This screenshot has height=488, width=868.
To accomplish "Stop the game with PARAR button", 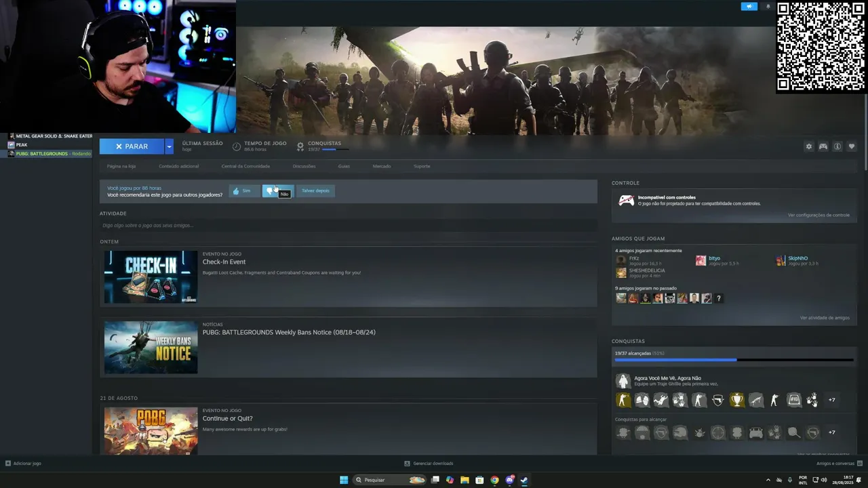I will pos(132,146).
